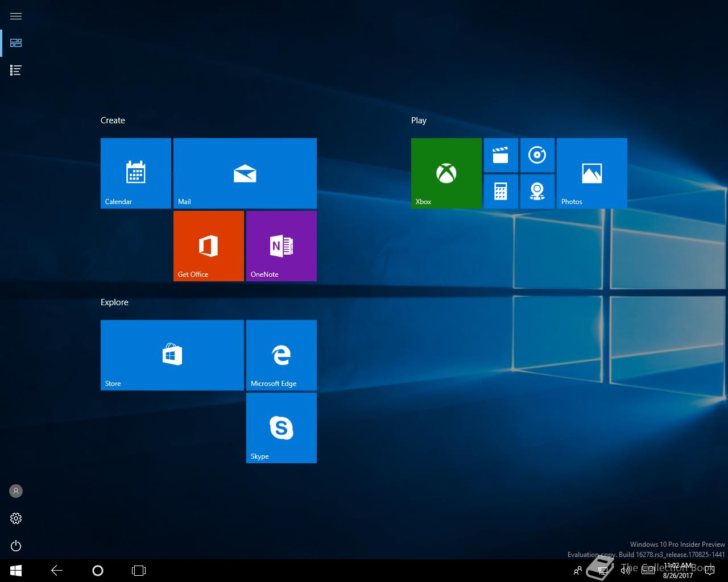
Task: Launch the Get Office tile
Action: [209, 246]
